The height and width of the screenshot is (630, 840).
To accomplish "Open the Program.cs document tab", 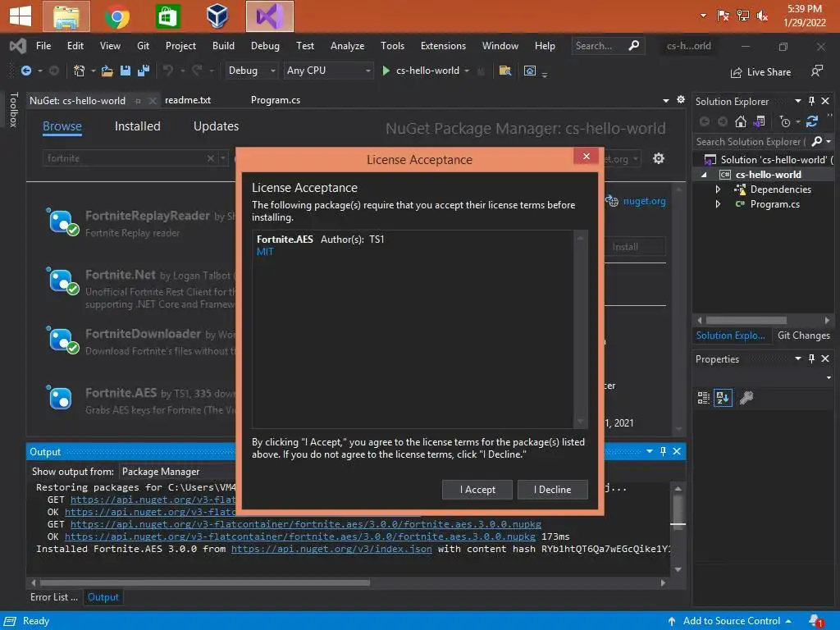I will click(x=276, y=100).
